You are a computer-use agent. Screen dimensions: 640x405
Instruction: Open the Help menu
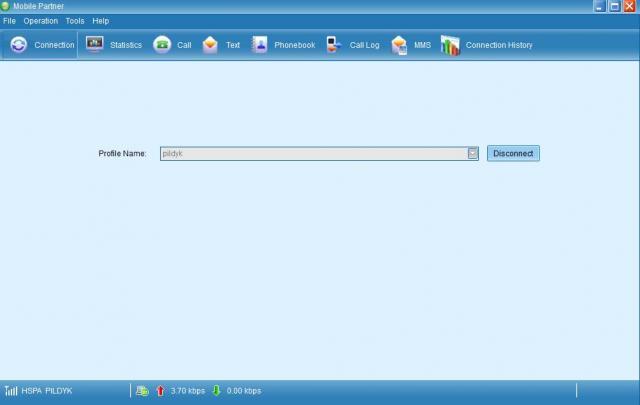[x=100, y=21]
